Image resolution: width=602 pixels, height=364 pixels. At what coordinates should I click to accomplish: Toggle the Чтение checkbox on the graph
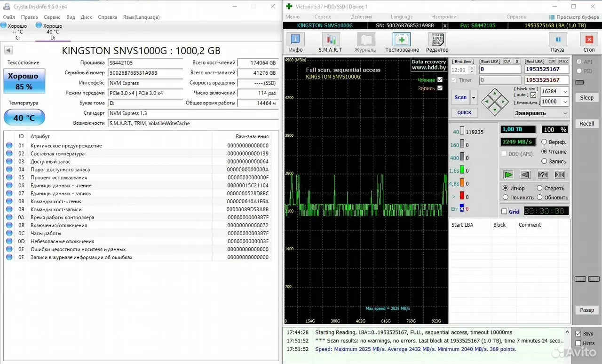(440, 80)
